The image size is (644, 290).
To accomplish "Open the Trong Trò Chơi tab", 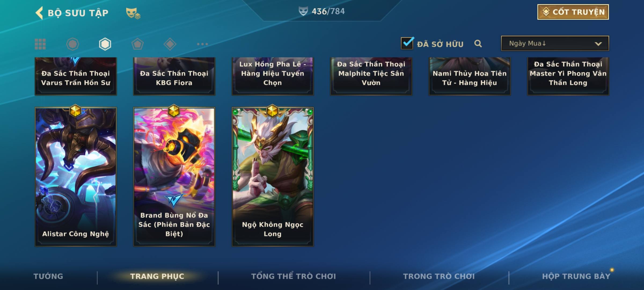I will (x=439, y=276).
